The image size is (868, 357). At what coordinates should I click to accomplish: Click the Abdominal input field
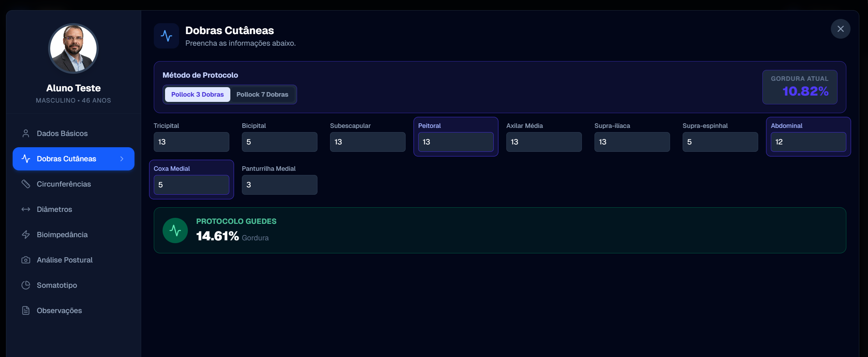tap(808, 142)
